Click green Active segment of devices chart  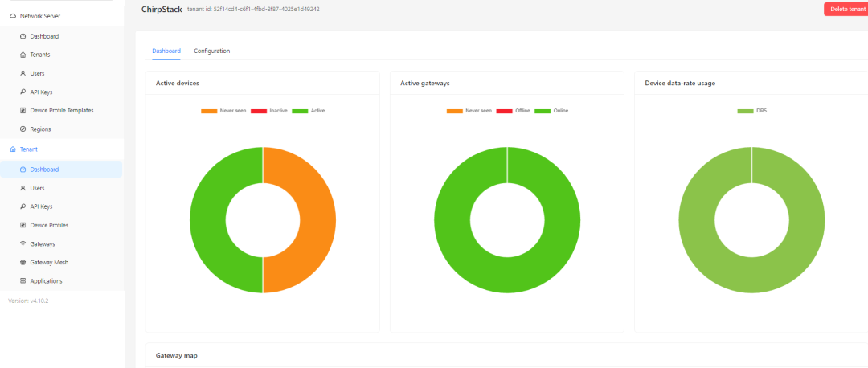pos(207,219)
